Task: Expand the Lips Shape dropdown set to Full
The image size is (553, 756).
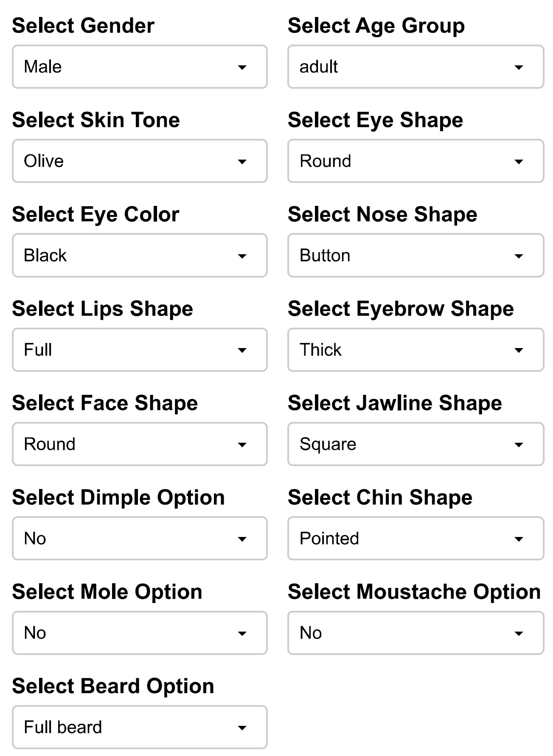Action: coord(140,350)
